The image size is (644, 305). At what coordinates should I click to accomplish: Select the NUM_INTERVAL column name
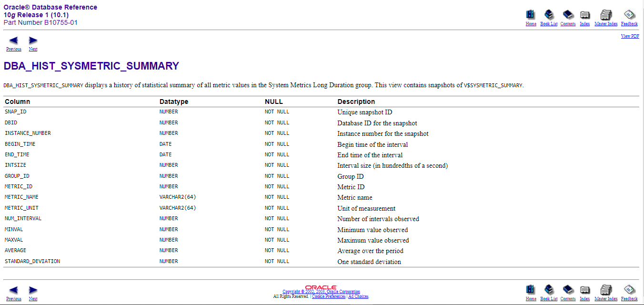click(x=23, y=218)
